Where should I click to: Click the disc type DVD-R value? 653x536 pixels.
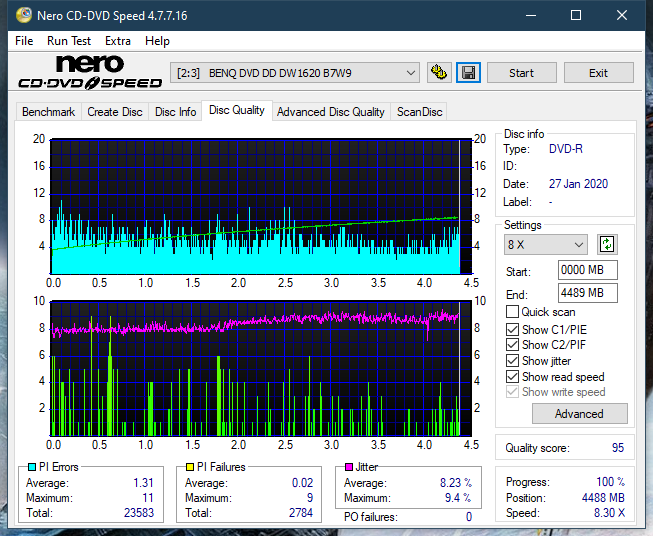566,149
